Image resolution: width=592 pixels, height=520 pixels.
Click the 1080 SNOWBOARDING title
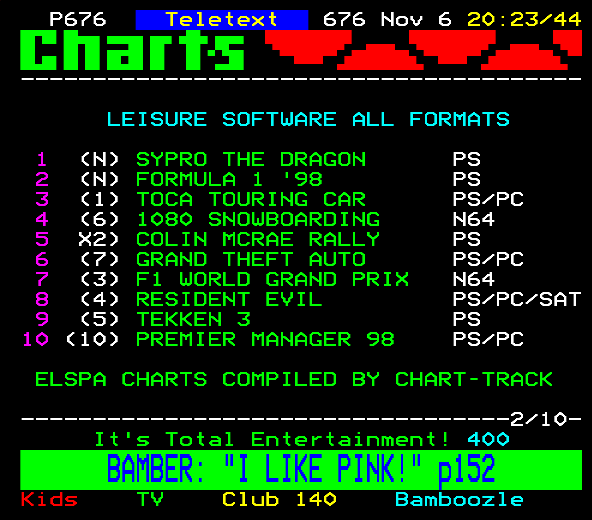point(258,219)
